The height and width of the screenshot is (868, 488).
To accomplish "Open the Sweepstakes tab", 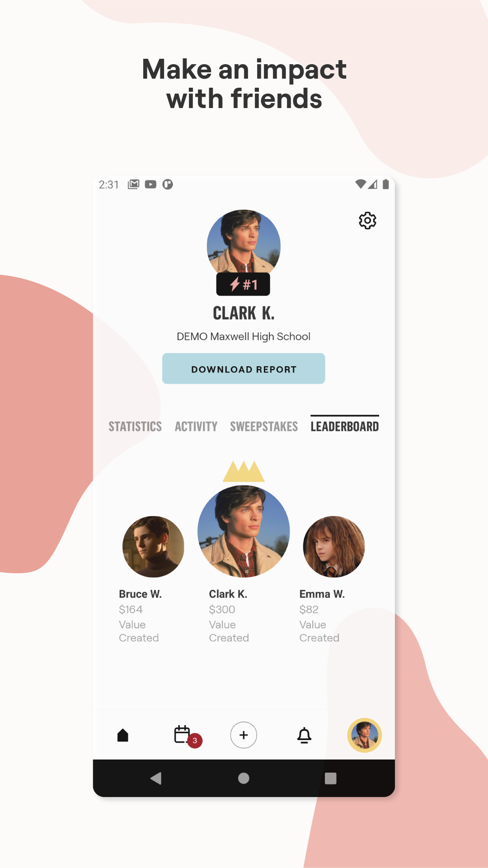I will (264, 426).
